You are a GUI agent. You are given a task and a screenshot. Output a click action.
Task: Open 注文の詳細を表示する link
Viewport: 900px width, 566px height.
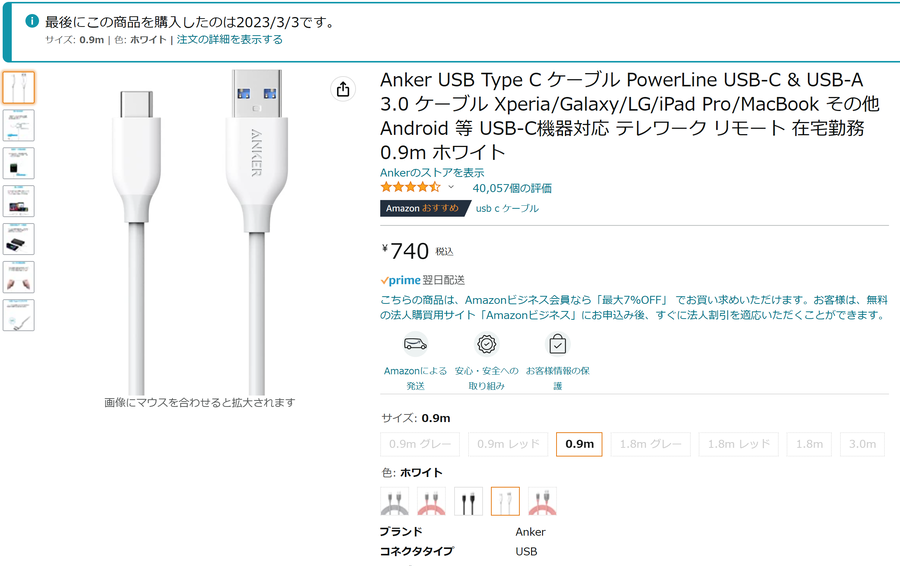click(230, 40)
